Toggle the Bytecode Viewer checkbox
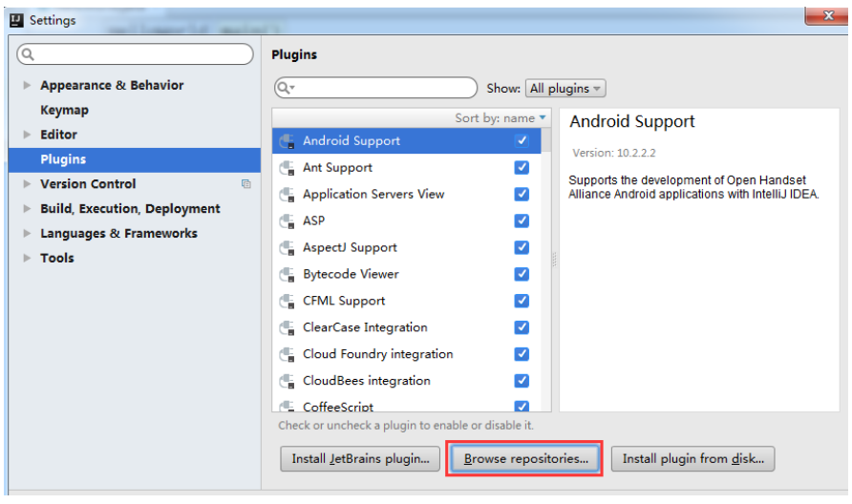 tap(522, 274)
